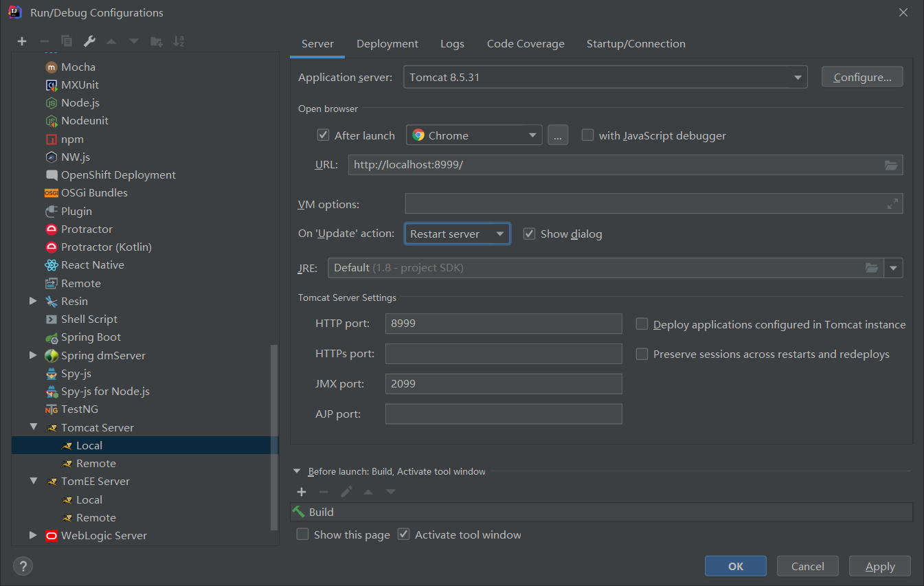Add a before launch task with plus icon
Image resolution: width=924 pixels, height=586 pixels.
point(302,492)
